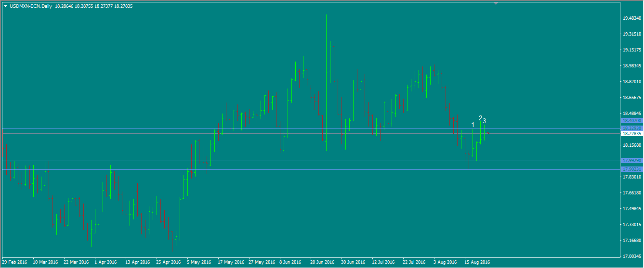Click the 1 Apr 2016 date label
Image resolution: width=644 pixels, height=268 pixels.
[x=105, y=263]
